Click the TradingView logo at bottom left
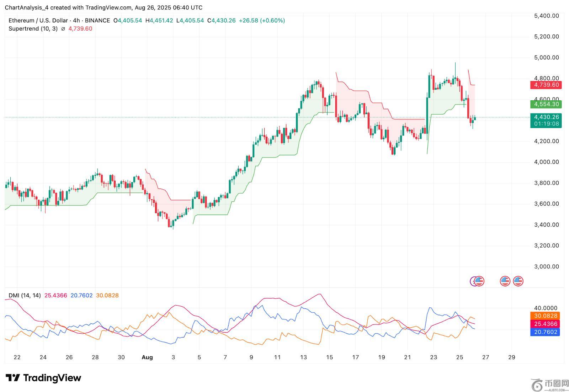Screen dimensions: 569x392 [x=43, y=378]
